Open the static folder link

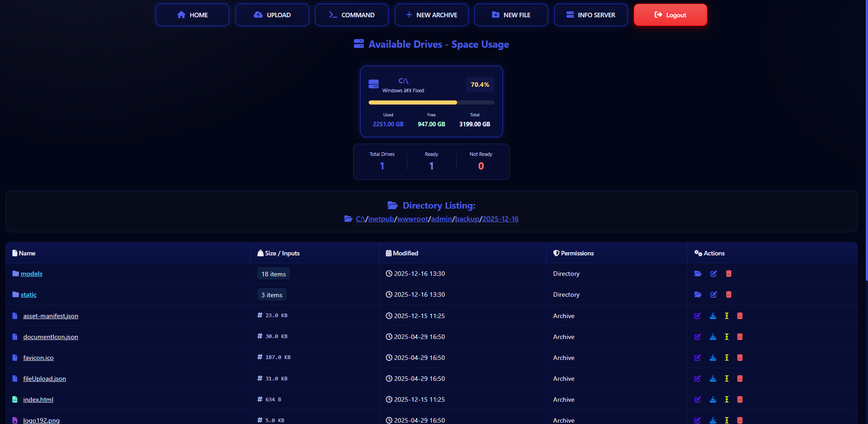coord(29,294)
